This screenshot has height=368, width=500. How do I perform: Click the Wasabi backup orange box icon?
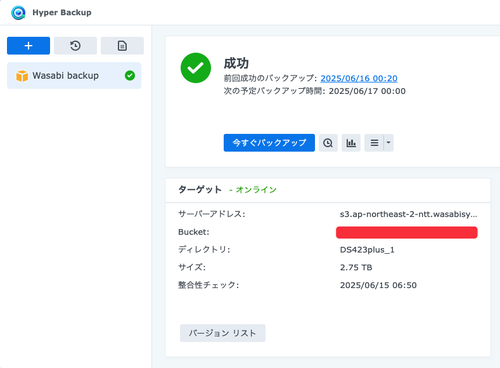pos(22,76)
